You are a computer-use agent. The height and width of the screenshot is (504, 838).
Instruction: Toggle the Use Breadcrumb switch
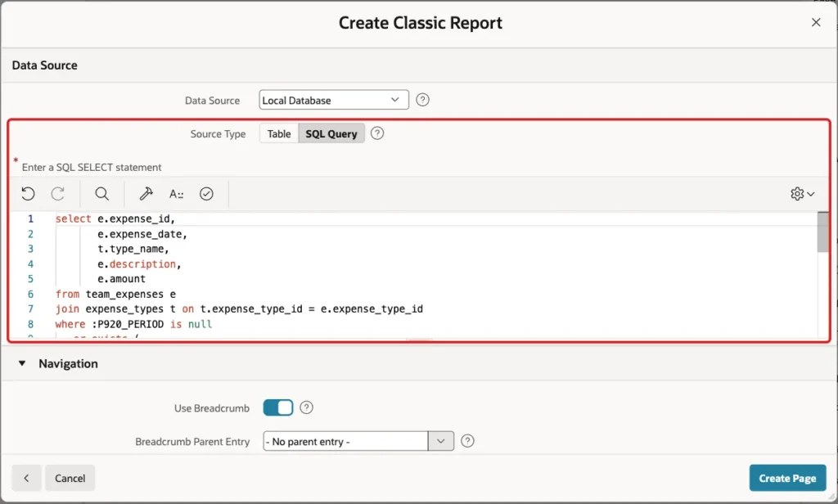coord(278,407)
